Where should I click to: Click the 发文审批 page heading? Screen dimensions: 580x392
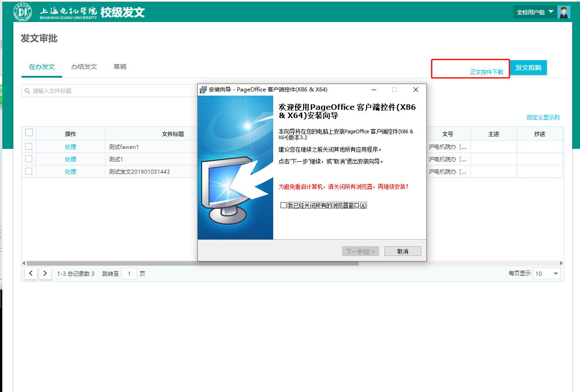[39, 39]
